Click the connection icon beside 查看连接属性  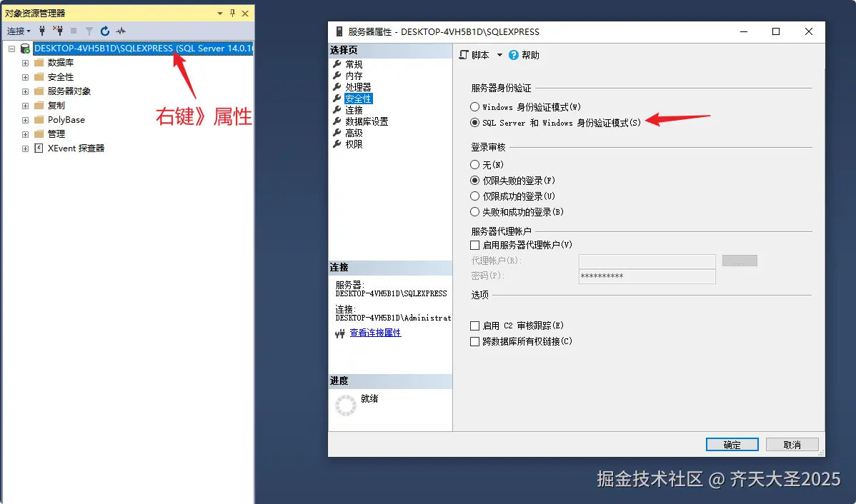pos(340,333)
